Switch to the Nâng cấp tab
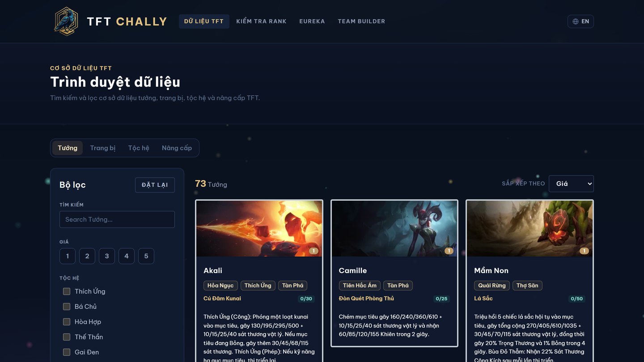The image size is (644, 362). point(177,148)
